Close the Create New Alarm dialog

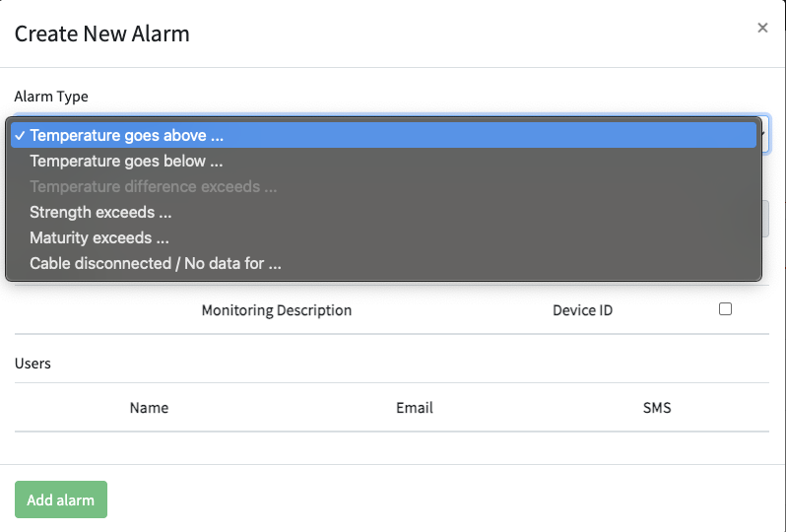762,28
